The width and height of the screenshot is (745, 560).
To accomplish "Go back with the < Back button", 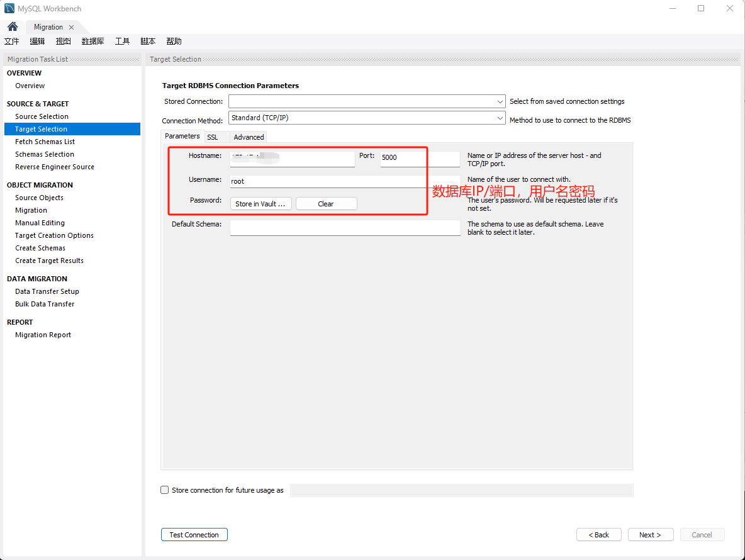I will click(x=598, y=535).
